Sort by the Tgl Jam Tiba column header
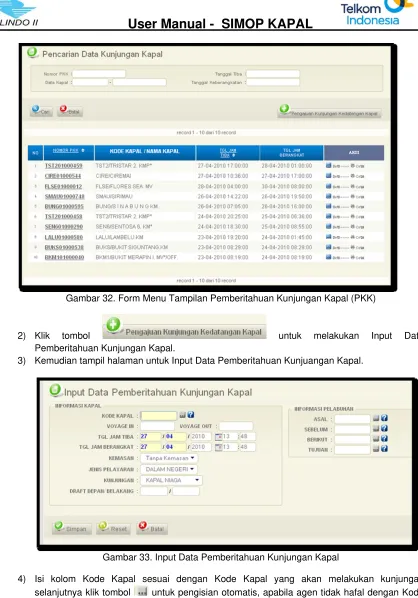 point(228,153)
